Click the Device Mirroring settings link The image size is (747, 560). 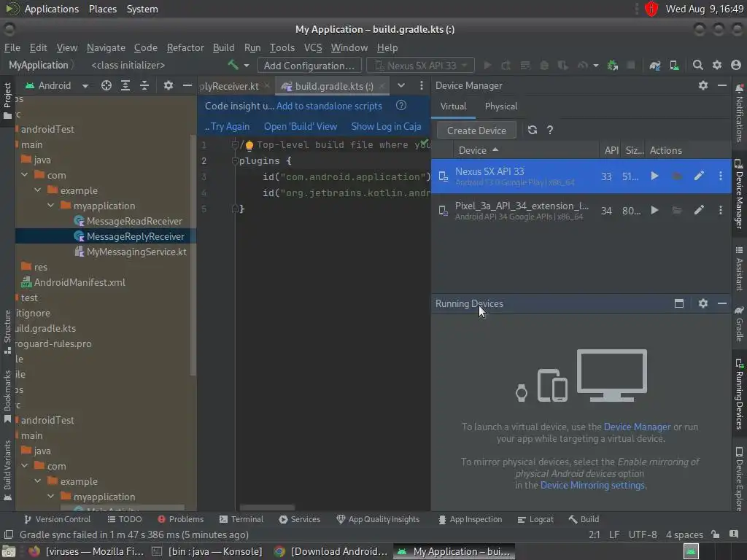[592, 485]
